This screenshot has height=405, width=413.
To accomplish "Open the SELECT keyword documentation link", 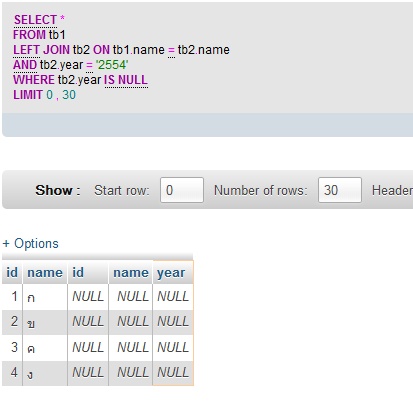I will click(35, 20).
